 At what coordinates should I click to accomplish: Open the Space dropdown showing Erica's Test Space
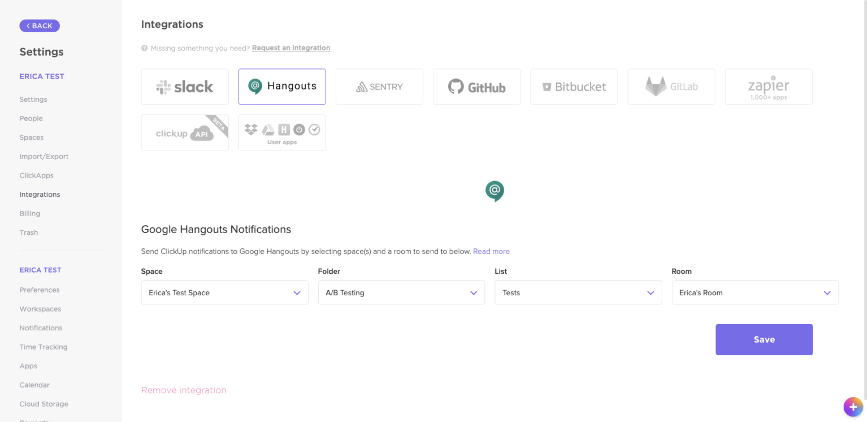(224, 292)
